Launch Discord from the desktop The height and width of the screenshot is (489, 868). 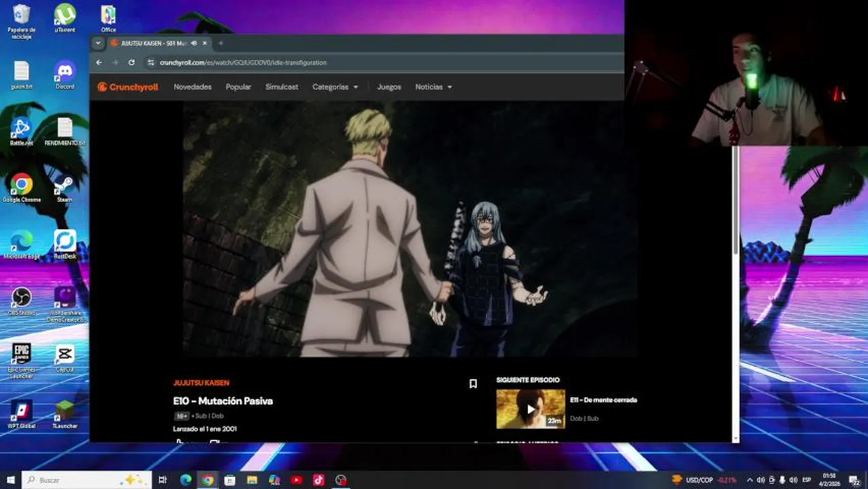tap(65, 75)
